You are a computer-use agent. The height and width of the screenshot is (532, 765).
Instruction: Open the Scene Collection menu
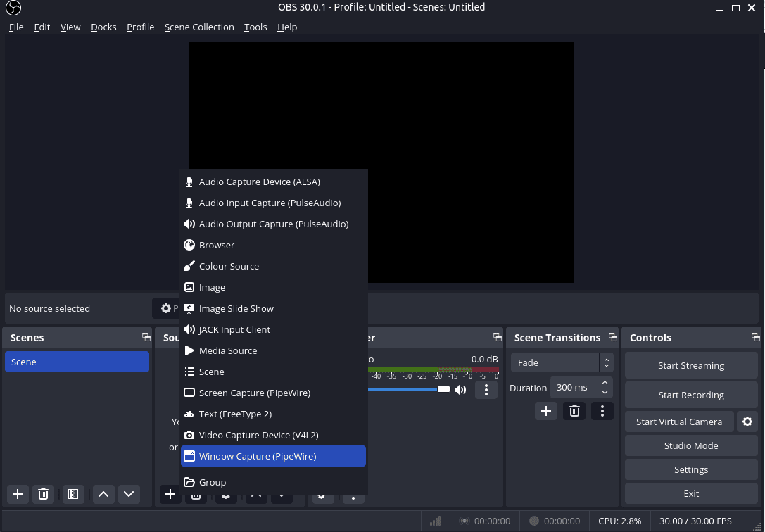[x=199, y=27]
